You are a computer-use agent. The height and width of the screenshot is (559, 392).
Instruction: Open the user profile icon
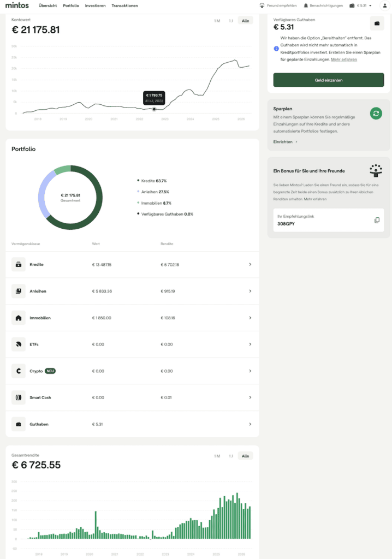384,5
